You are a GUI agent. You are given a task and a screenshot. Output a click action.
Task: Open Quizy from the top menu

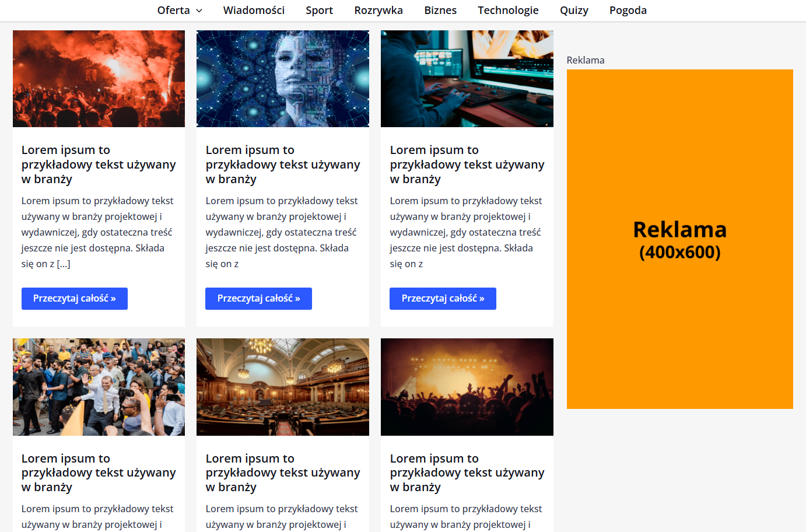[574, 10]
